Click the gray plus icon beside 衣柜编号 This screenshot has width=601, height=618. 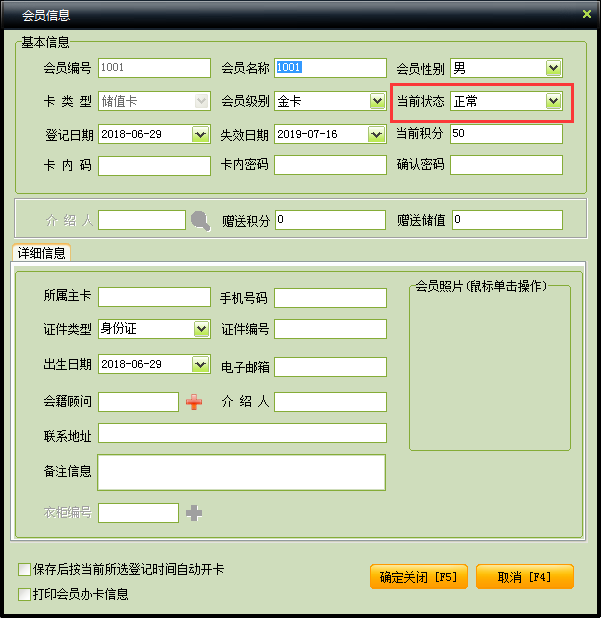(x=194, y=513)
